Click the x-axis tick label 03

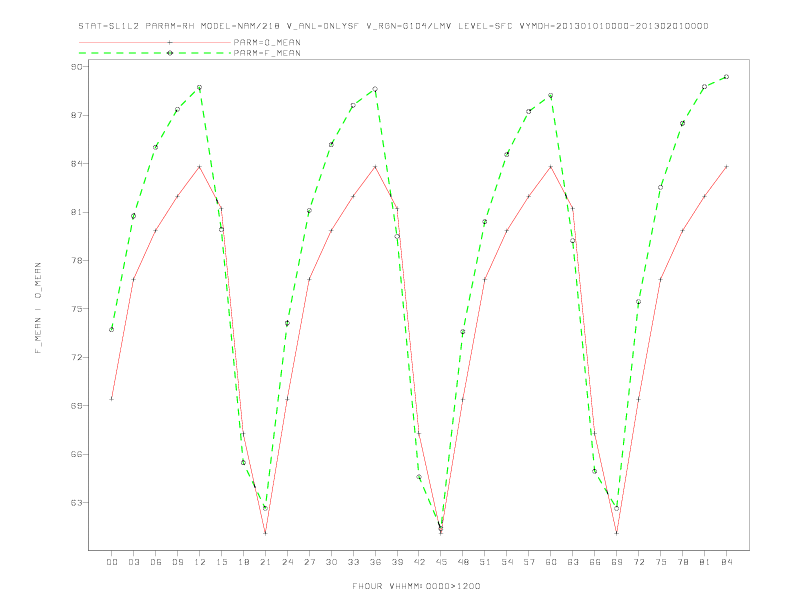[x=133, y=562]
